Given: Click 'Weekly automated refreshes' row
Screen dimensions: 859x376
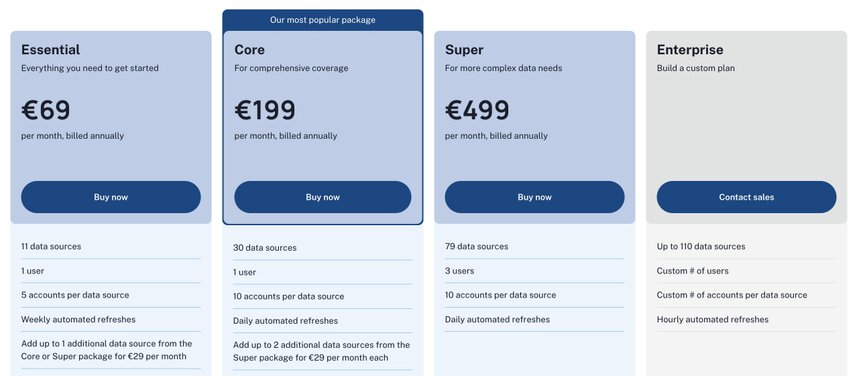Looking at the screenshot, I should (x=111, y=320).
